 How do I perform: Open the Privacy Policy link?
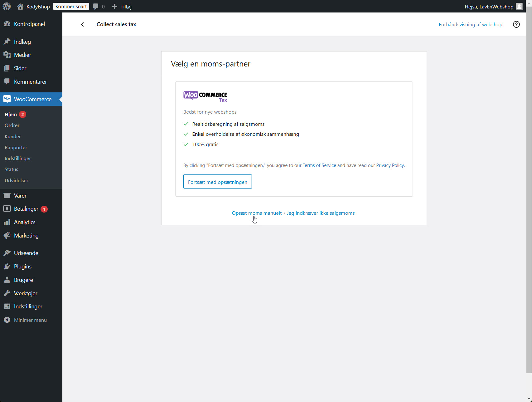[x=390, y=165]
